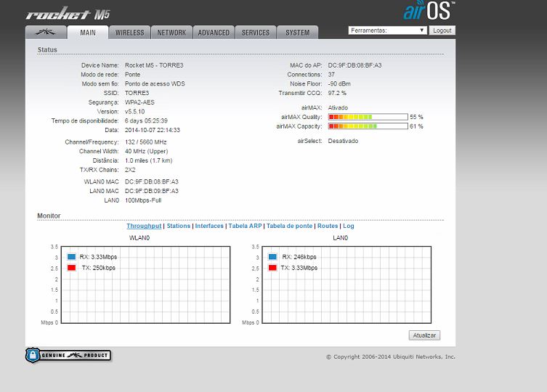View the Routes monitor link
547x392 pixels.
coord(328,226)
